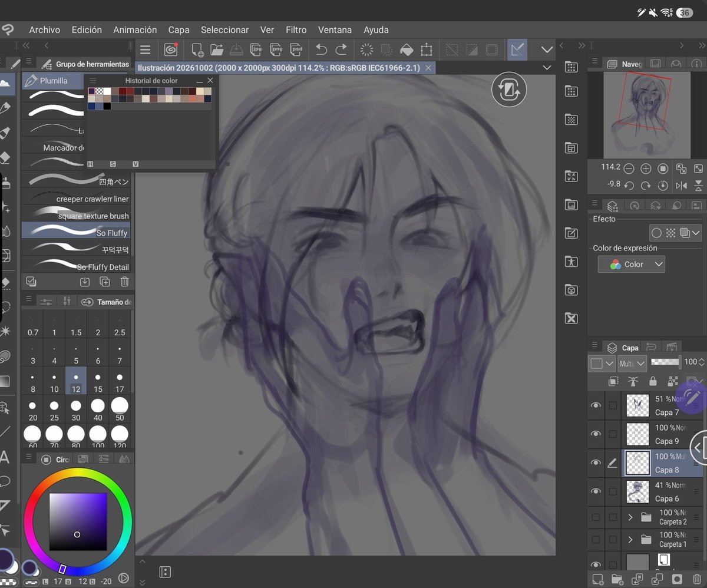Open the Ventana menu
707x588 pixels.
[x=335, y=29]
